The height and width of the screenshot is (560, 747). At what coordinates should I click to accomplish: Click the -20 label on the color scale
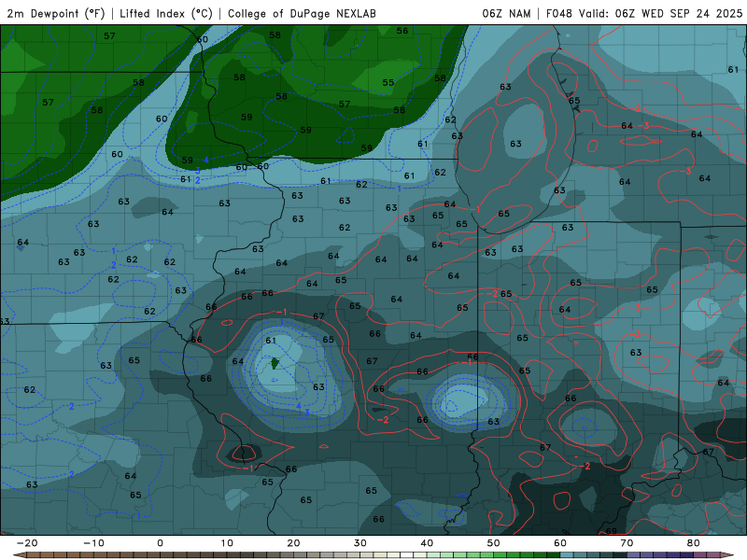[x=27, y=543]
